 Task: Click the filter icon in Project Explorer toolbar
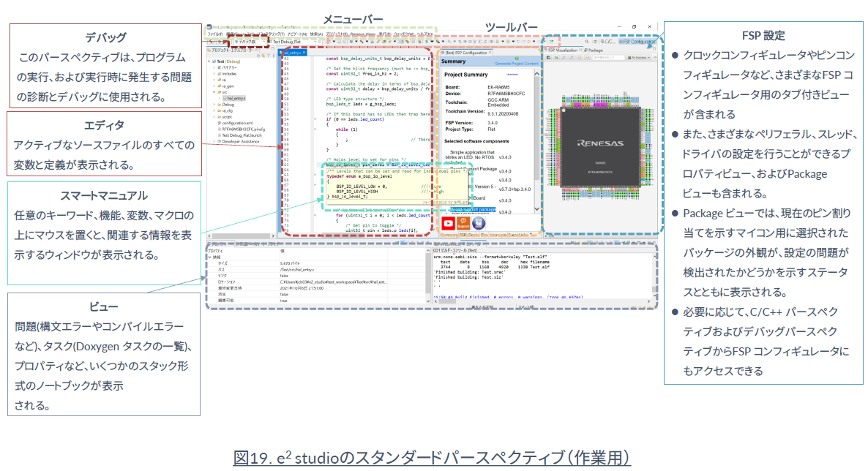coord(268,56)
